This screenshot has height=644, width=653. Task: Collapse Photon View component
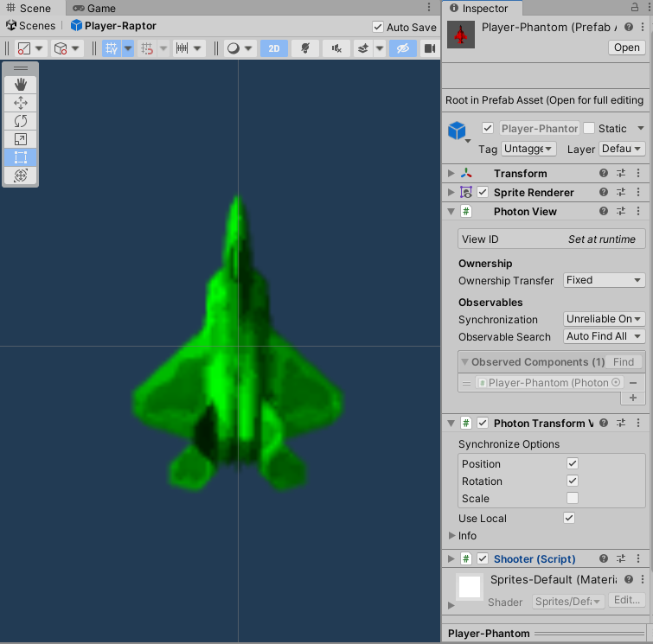(x=451, y=212)
